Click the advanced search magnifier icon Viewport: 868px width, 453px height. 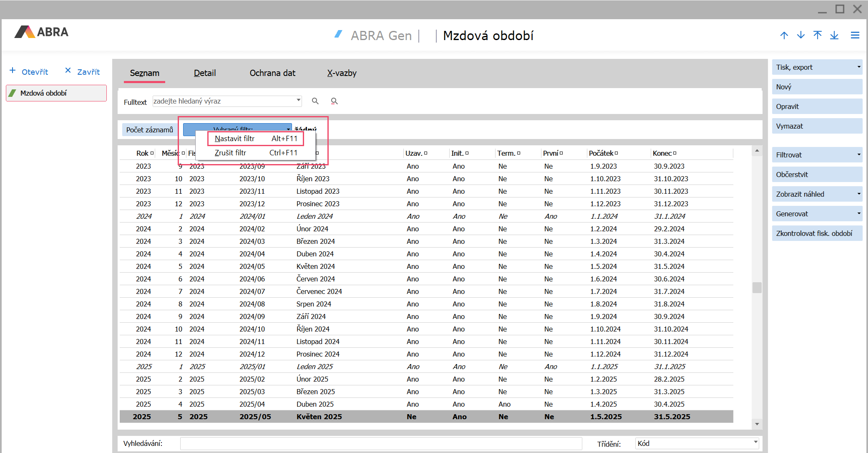coord(334,101)
